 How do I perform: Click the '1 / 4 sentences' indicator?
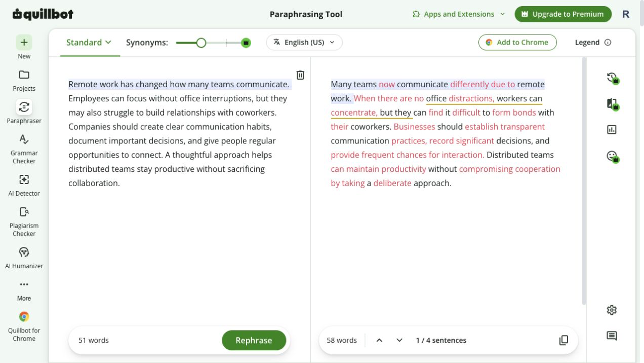(x=441, y=340)
